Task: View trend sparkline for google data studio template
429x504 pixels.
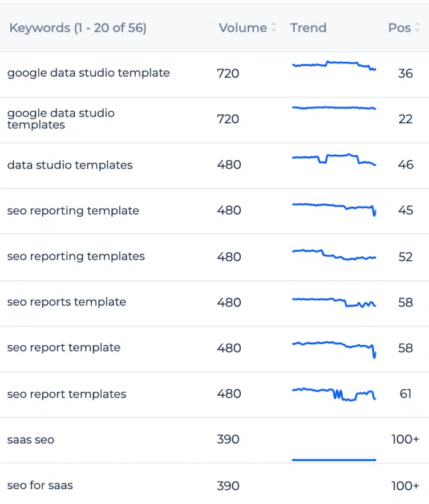Action: click(x=334, y=65)
